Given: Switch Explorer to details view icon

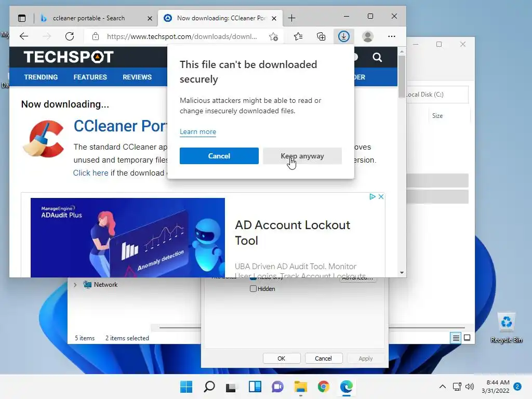Looking at the screenshot, I should 456,338.
